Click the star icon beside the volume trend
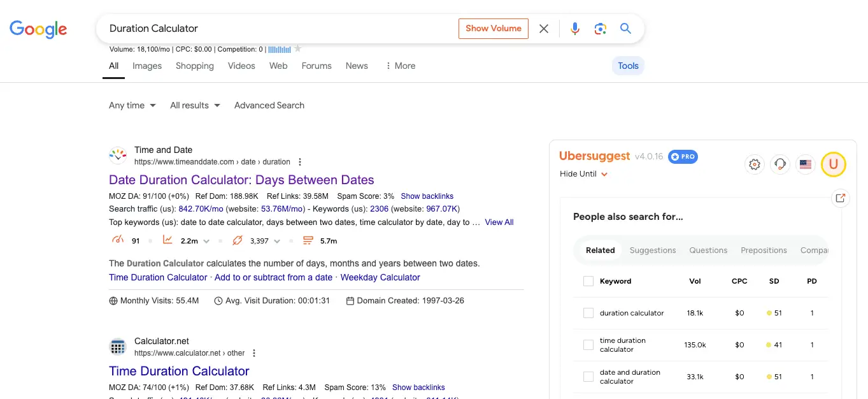The width and height of the screenshot is (868, 399). [x=297, y=48]
